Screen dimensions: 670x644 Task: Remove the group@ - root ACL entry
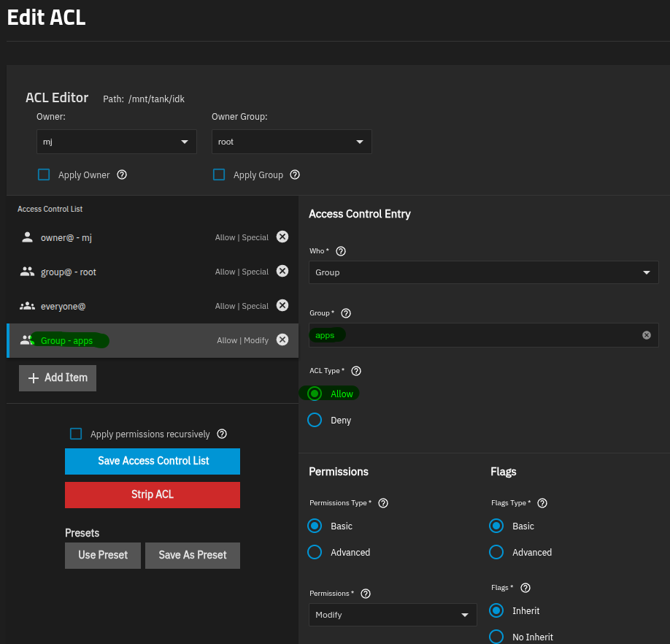pos(282,271)
